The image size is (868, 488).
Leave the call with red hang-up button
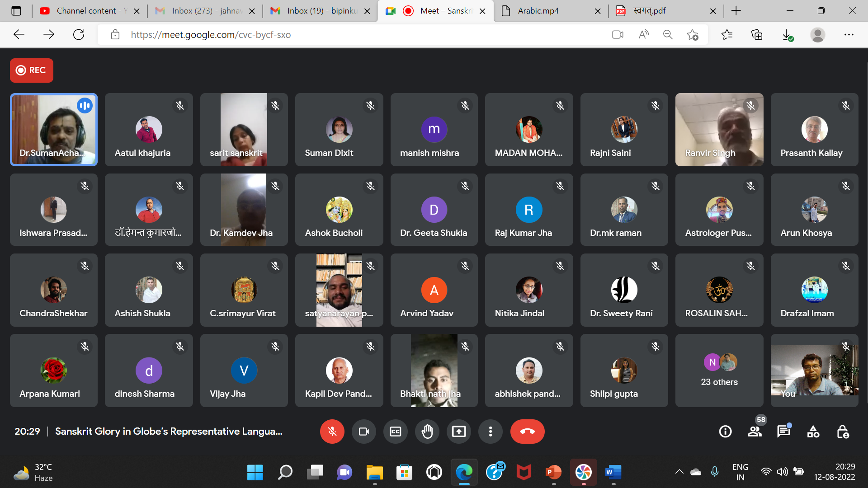coord(527,432)
